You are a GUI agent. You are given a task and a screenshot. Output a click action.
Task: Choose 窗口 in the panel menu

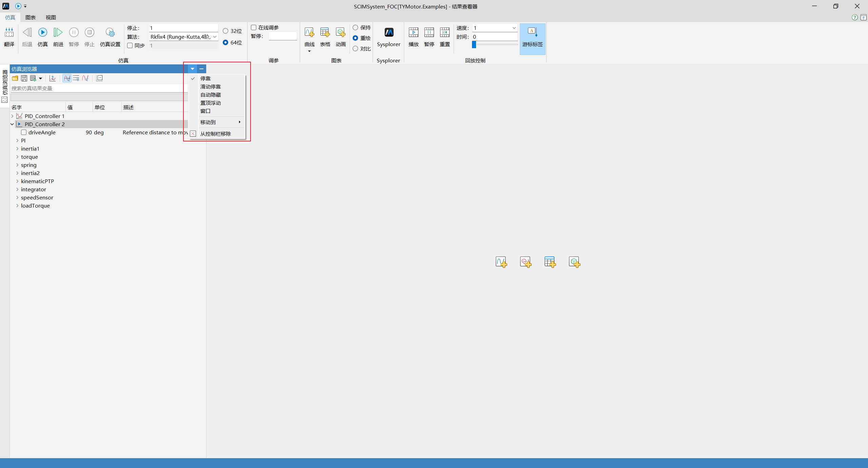(217, 111)
